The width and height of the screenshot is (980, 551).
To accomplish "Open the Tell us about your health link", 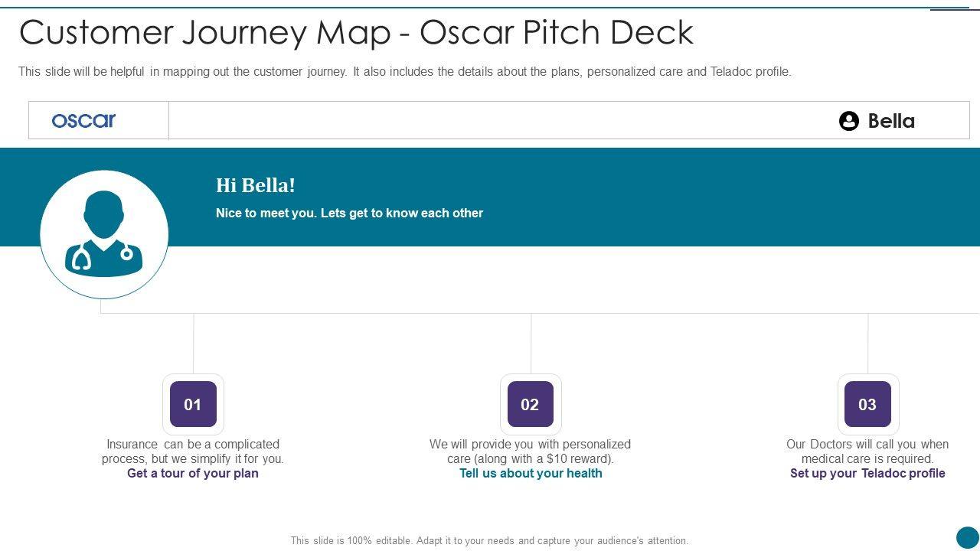I will point(531,473).
